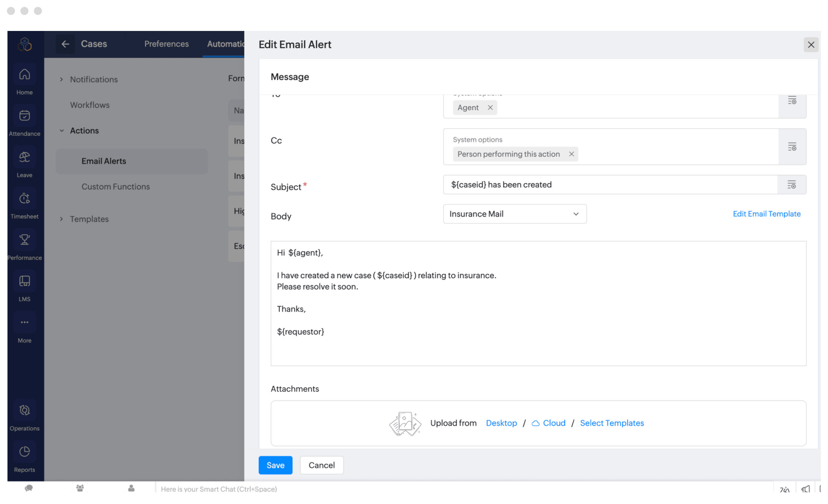
Task: Go to Timesheet in sidebar
Action: (24, 198)
